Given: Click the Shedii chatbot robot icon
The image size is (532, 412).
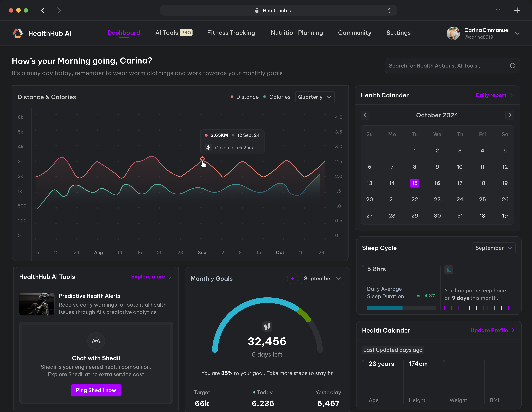Looking at the screenshot, I should tap(96, 341).
